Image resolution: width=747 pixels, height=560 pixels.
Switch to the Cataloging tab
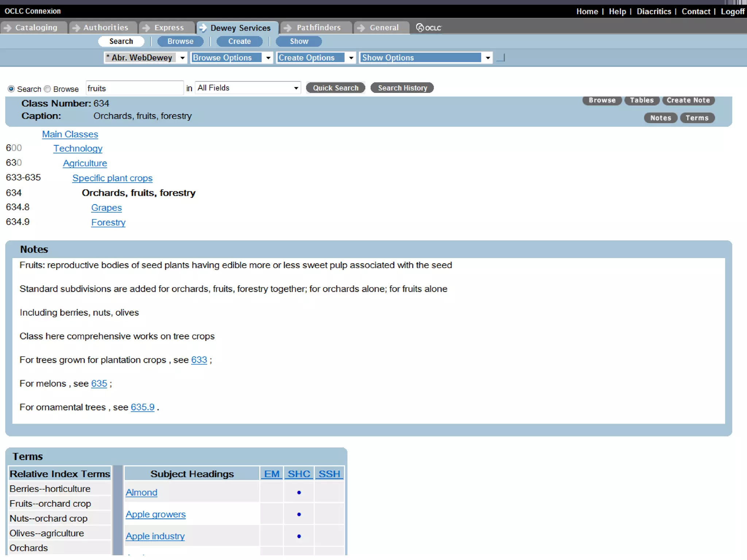(36, 28)
